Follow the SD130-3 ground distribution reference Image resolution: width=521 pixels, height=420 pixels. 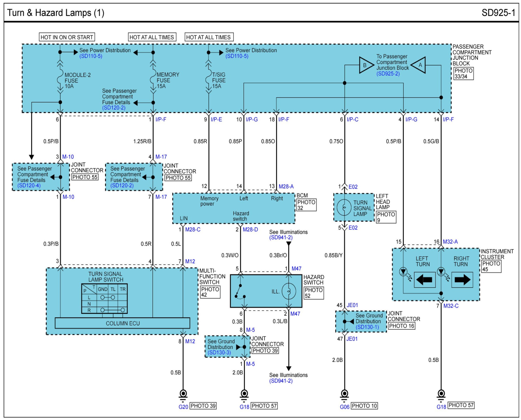219,353
